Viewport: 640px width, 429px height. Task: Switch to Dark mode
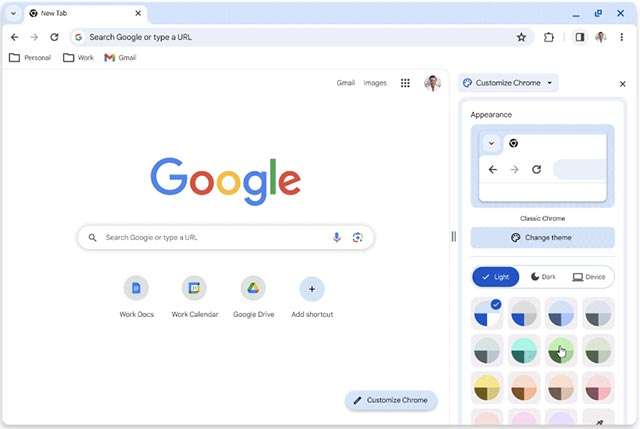coord(543,277)
